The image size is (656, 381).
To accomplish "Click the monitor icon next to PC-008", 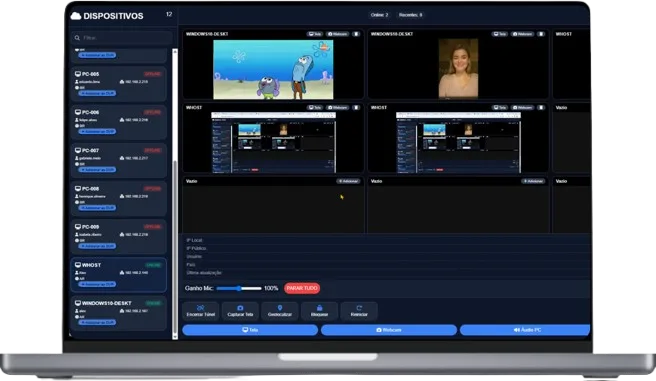I will click(78, 188).
